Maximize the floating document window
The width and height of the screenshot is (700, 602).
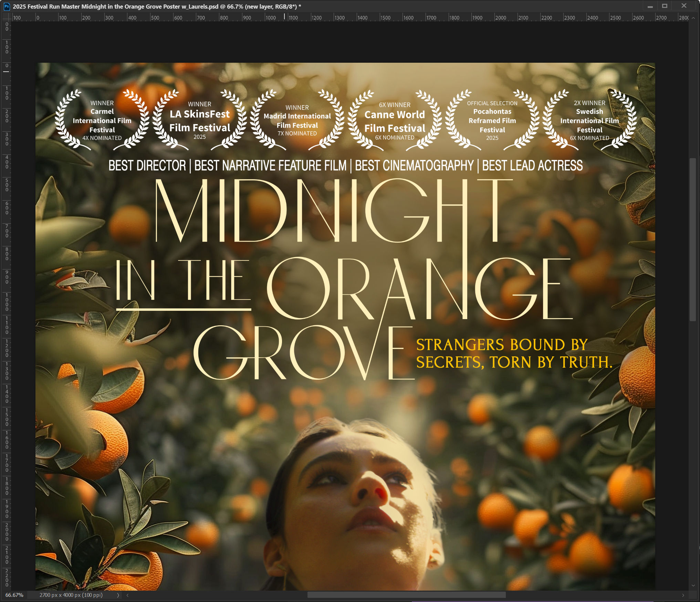665,6
